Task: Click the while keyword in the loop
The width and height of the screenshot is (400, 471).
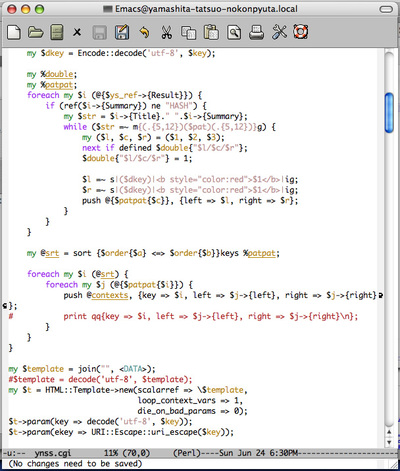Action: (x=75, y=127)
